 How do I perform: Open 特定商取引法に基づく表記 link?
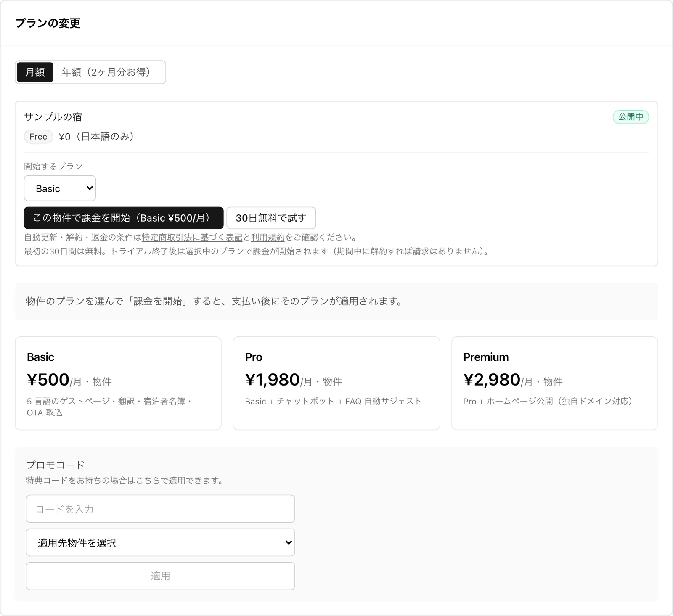pyautogui.click(x=192, y=237)
